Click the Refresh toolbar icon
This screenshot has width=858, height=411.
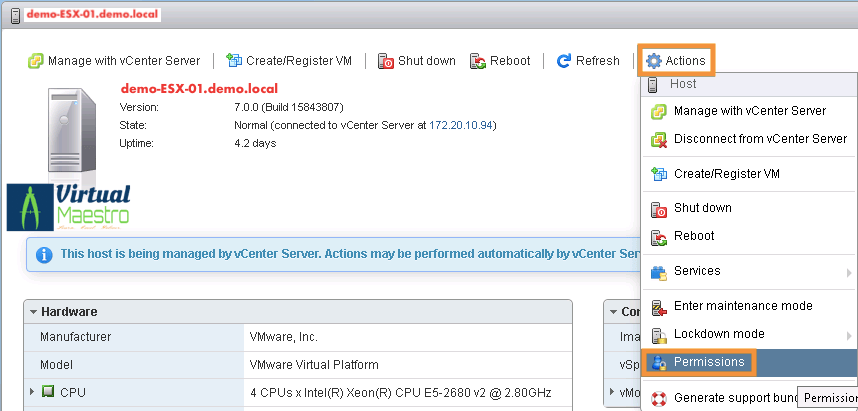pyautogui.click(x=564, y=61)
